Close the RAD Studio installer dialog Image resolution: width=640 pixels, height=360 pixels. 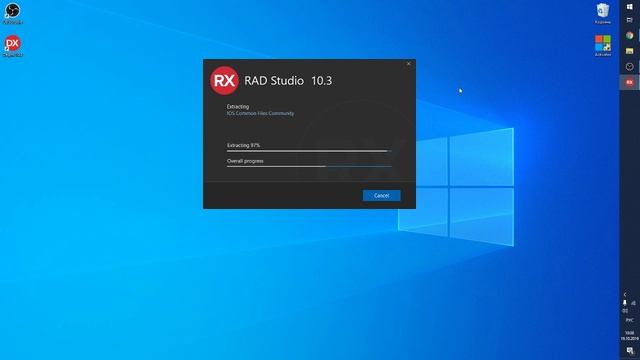pyautogui.click(x=409, y=64)
